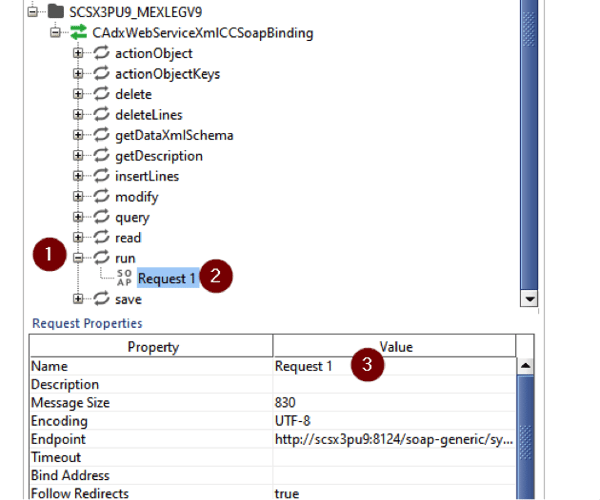Select the read tree item
The image size is (600, 500).
coord(128,238)
